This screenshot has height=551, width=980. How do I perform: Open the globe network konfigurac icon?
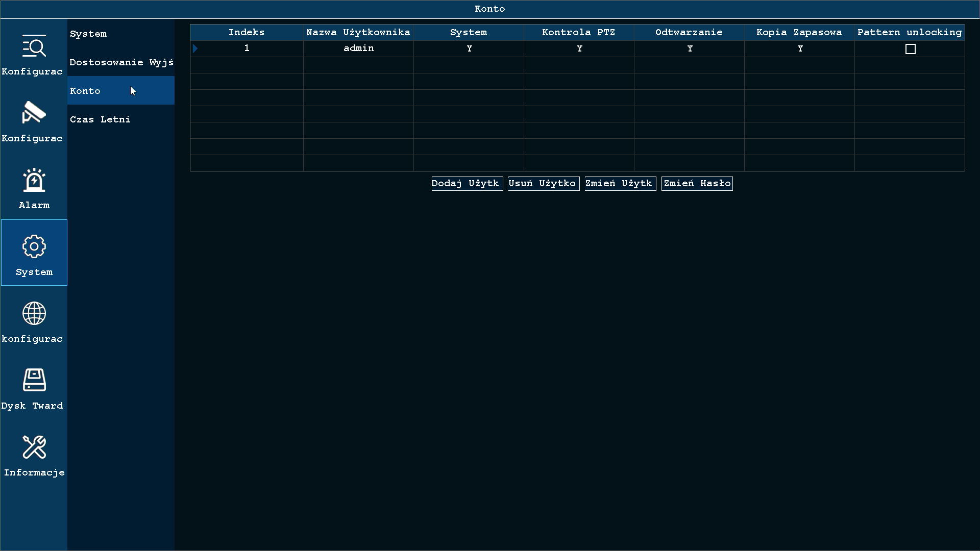click(34, 313)
